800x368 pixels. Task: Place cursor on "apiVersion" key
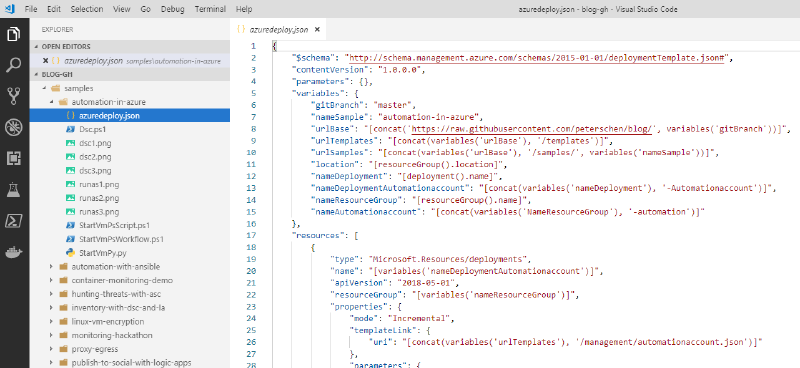(x=358, y=283)
